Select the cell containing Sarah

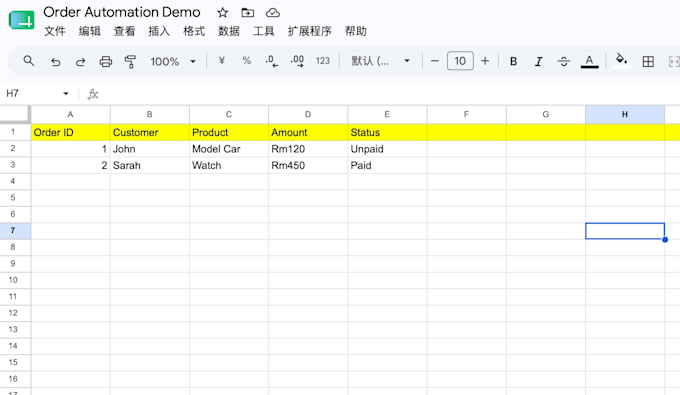(x=150, y=165)
